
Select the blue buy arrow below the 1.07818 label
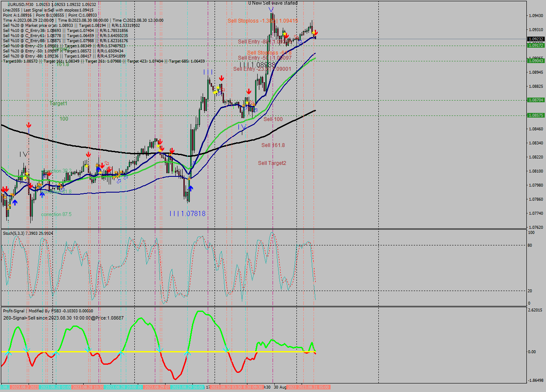(x=191, y=188)
